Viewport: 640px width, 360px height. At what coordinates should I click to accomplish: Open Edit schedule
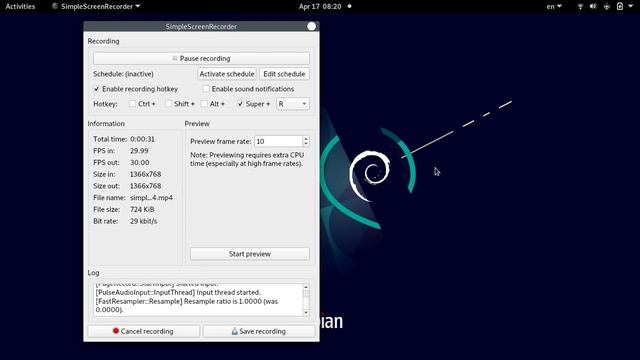(284, 74)
